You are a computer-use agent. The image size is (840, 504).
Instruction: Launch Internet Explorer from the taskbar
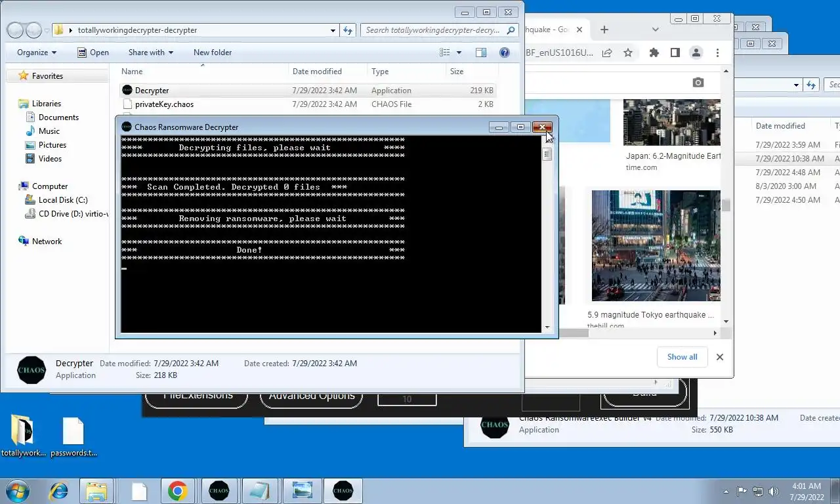tap(59, 491)
